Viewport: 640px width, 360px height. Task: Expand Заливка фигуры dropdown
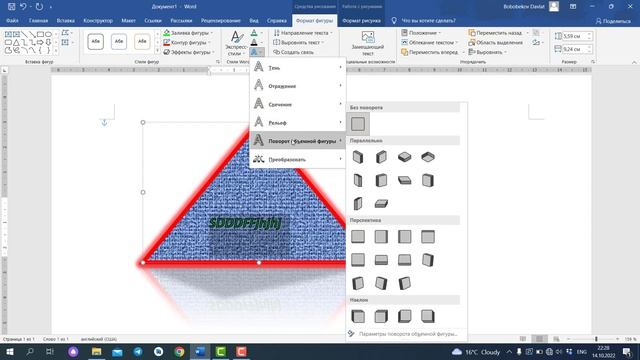pos(211,33)
